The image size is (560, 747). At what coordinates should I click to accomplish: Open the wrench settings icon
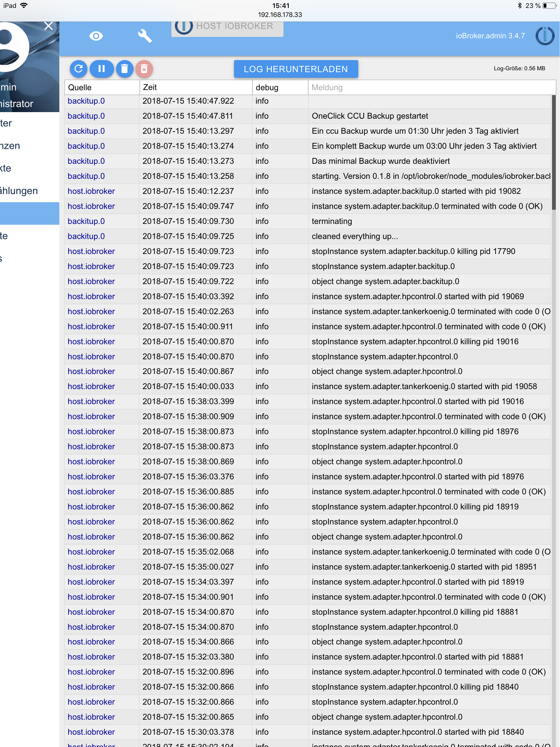click(x=145, y=36)
